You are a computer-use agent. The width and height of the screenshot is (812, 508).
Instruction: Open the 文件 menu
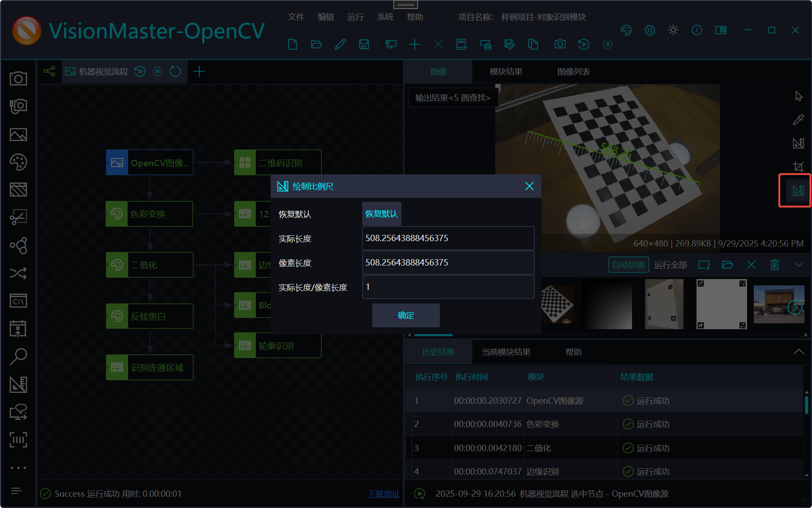296,17
